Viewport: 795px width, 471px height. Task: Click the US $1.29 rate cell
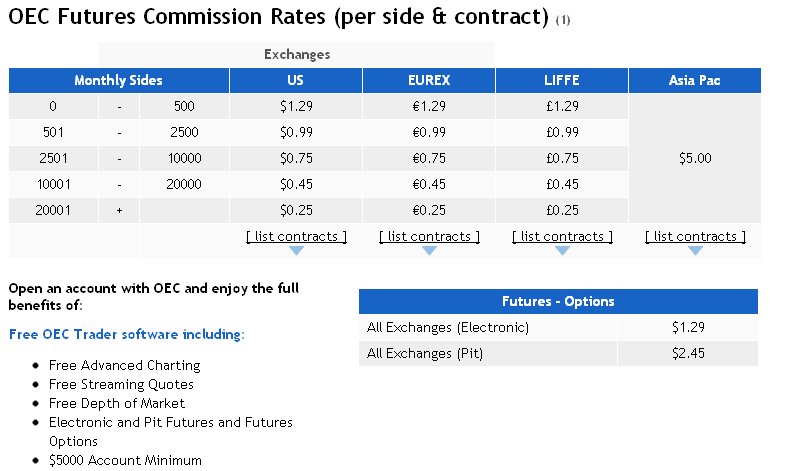click(296, 106)
